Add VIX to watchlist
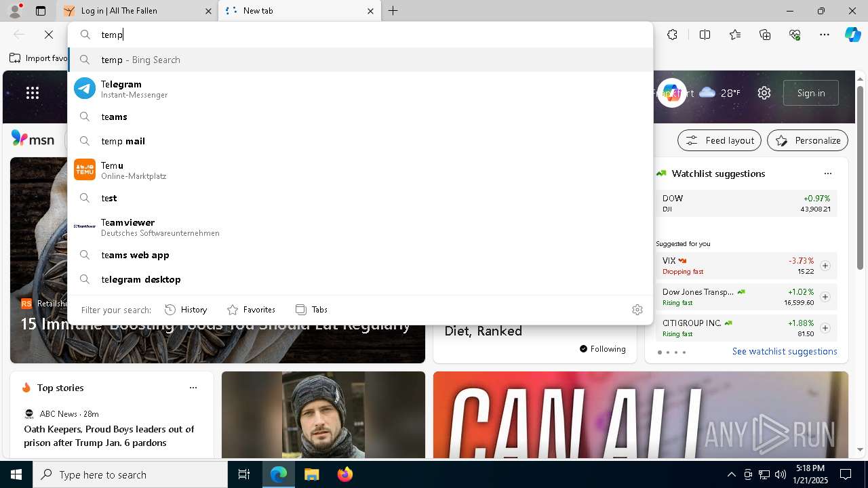Viewport: 868px width, 488px height. tap(825, 266)
